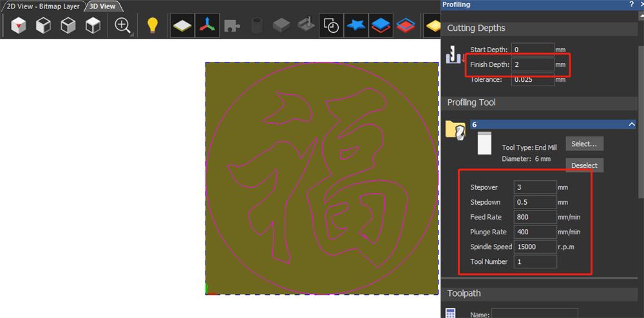The width and height of the screenshot is (644, 318).
Task: Click the Spindle Speed value field
Action: [x=535, y=247]
